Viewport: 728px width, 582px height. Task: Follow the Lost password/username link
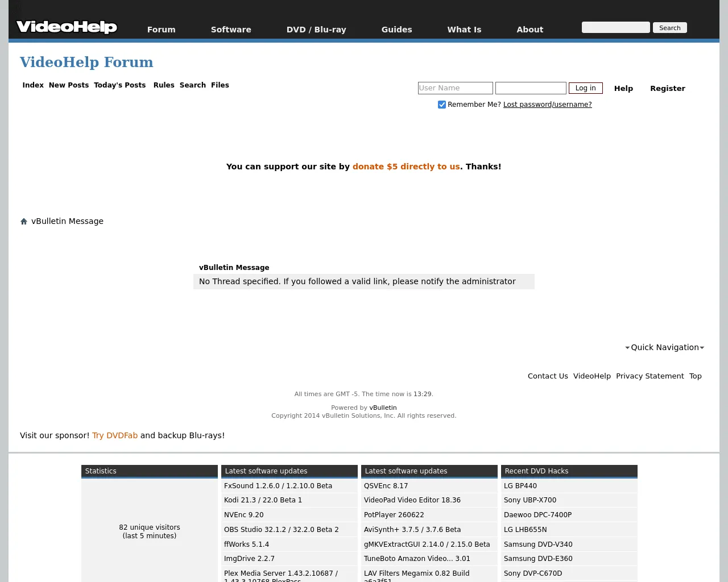[548, 105]
